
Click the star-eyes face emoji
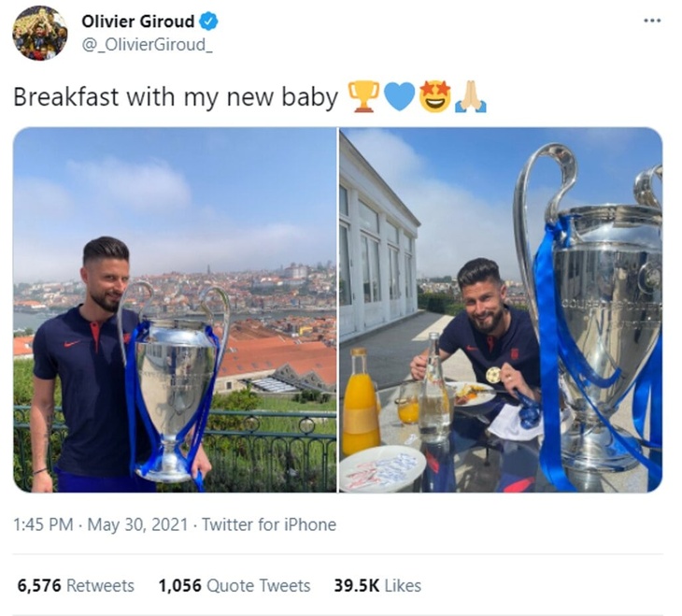435,96
